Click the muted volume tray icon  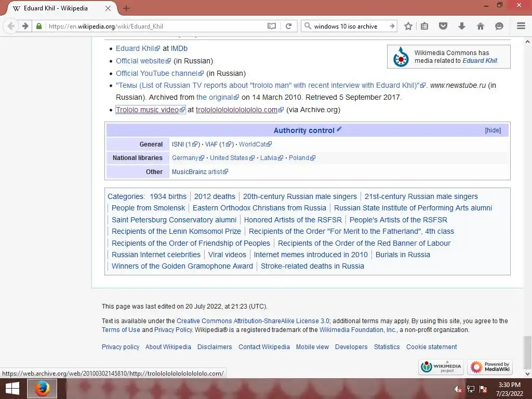(458, 389)
